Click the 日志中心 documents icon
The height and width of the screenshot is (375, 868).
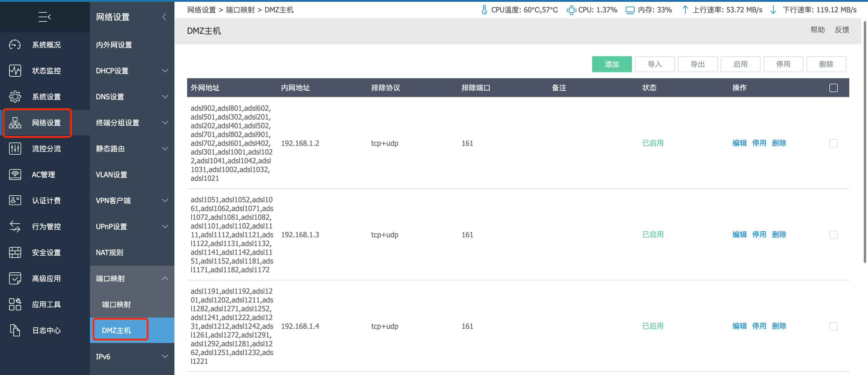(x=15, y=331)
